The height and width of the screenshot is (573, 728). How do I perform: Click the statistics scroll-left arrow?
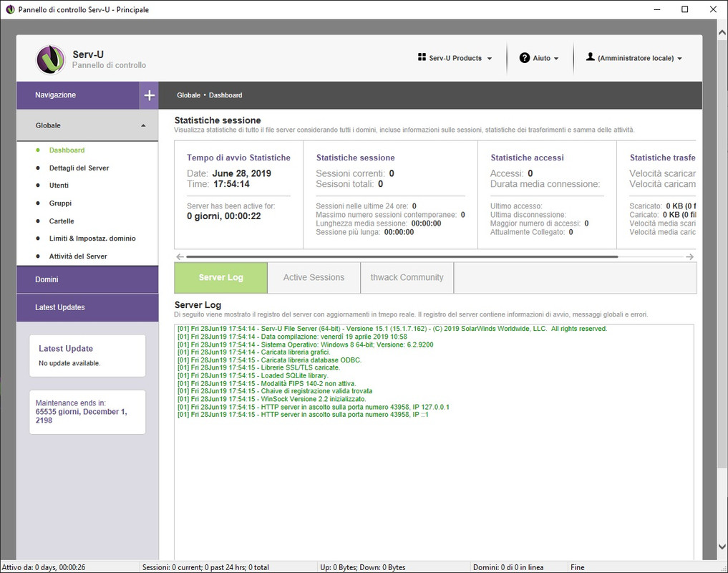point(180,256)
